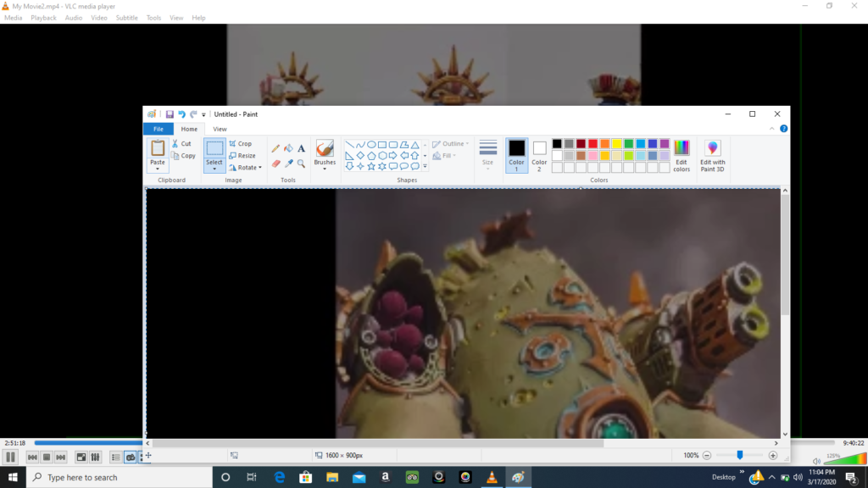Click the Cut button

pyautogui.click(x=181, y=144)
